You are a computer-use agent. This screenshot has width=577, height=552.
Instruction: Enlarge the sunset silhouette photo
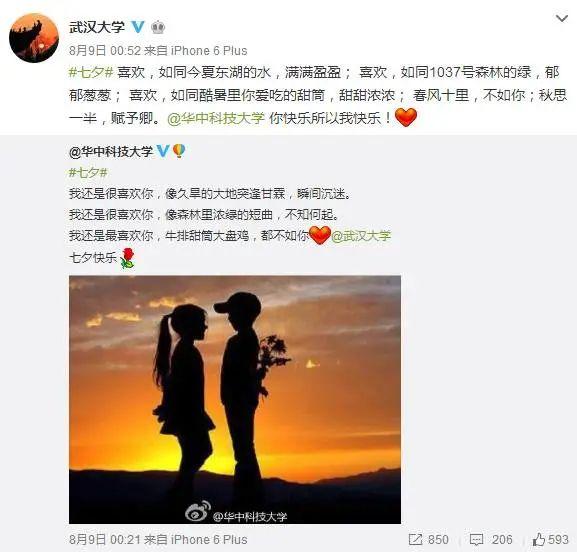235,400
